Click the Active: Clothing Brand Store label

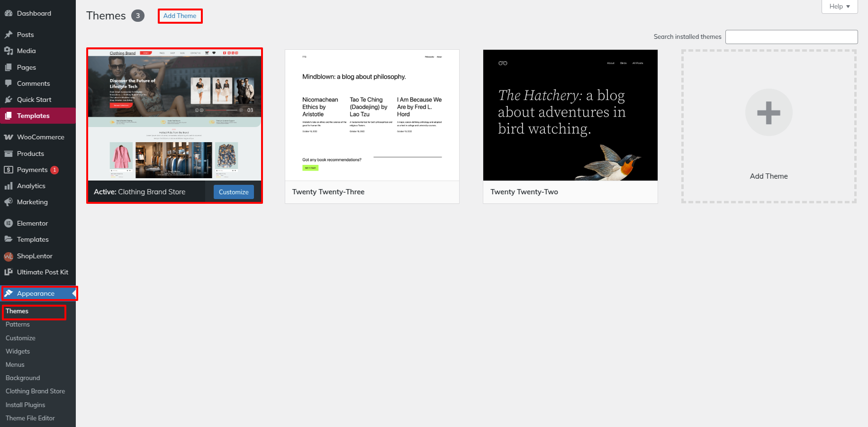pyautogui.click(x=139, y=192)
